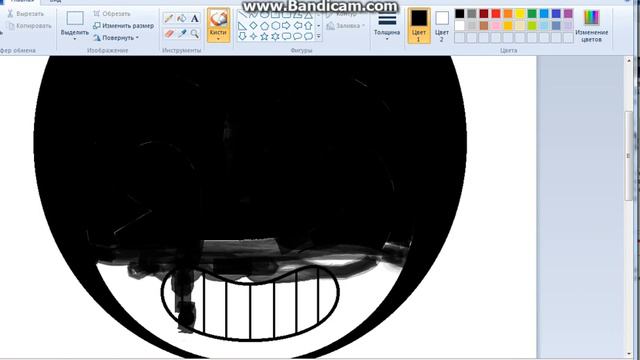Choose the cloud callout shape
The image size is (640, 360).
click(309, 36)
